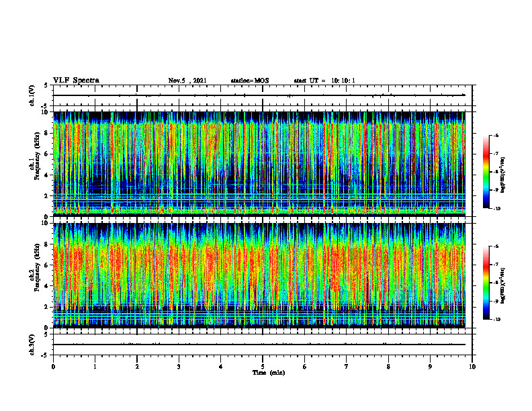Click the ch.3(V) waveform trace panel

click(263, 345)
